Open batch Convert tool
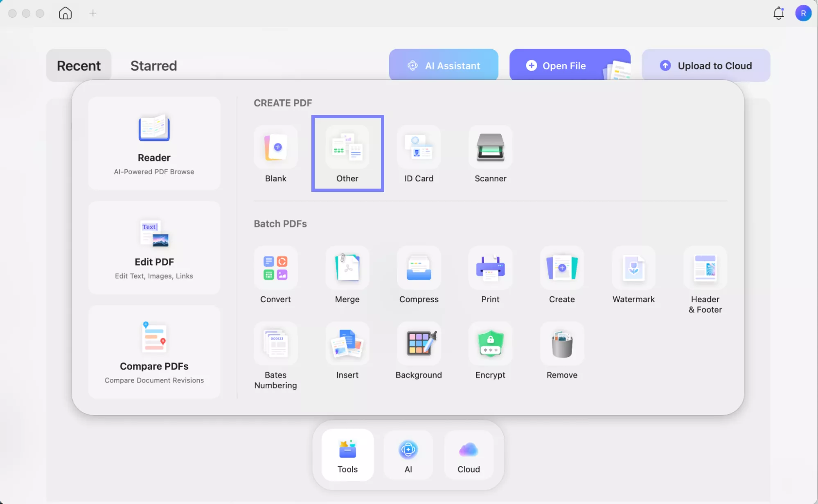Viewport: 818px width, 504px height. [x=275, y=268]
